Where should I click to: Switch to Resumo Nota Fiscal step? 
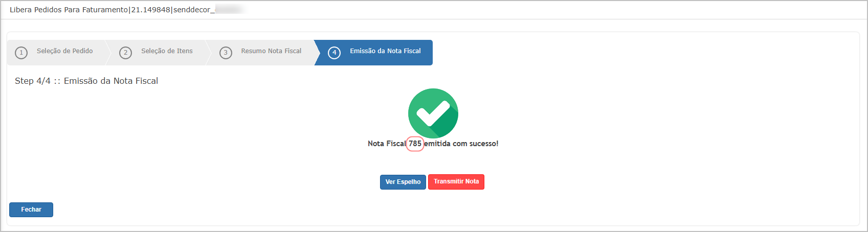[271, 51]
